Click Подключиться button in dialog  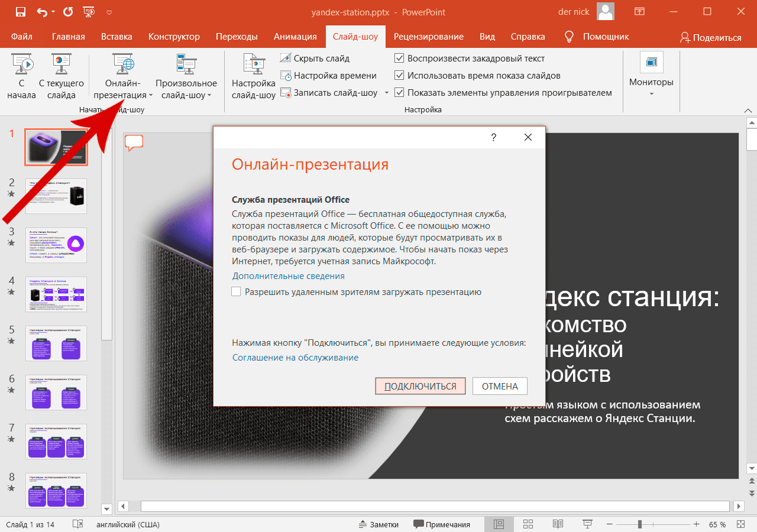[x=420, y=386]
